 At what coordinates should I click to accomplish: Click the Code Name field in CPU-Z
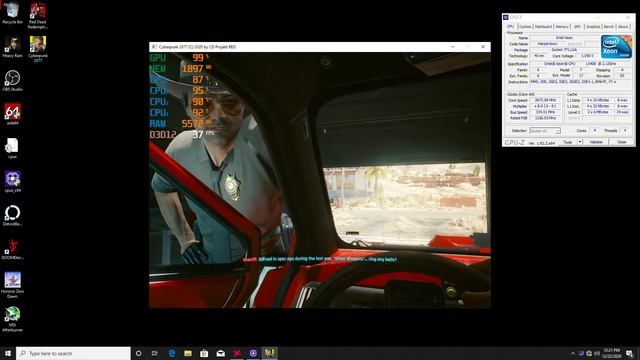pos(547,44)
